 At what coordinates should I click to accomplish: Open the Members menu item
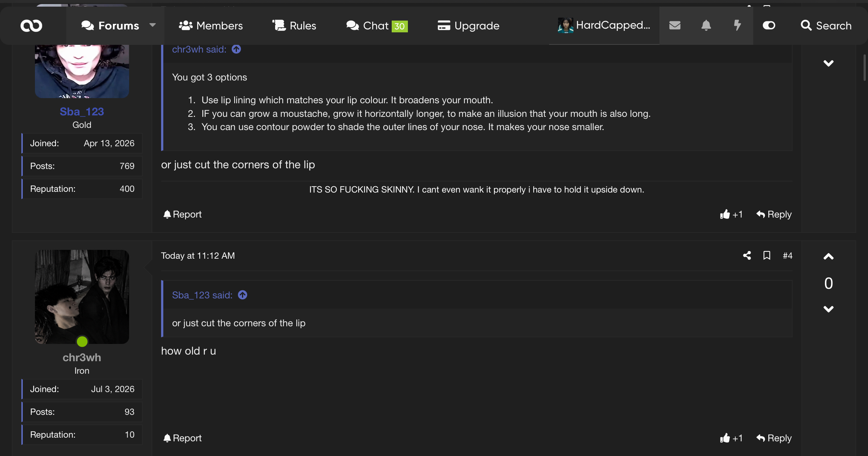click(x=211, y=26)
